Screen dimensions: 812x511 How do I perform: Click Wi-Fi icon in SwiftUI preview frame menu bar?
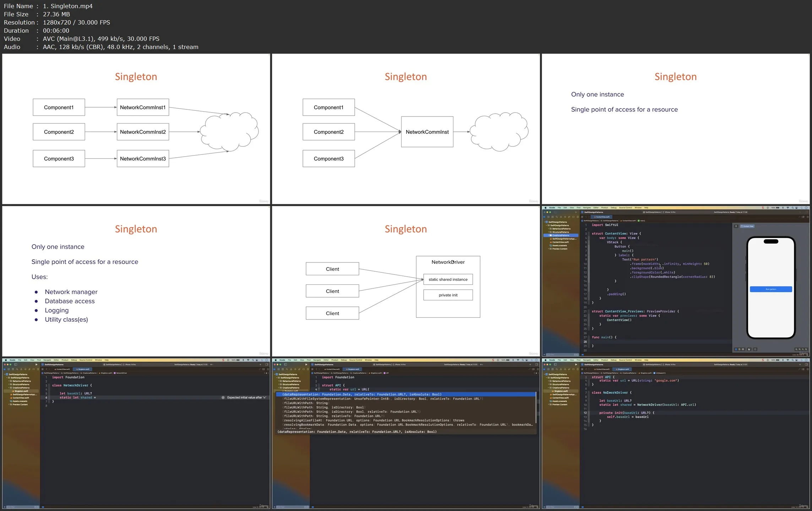[788, 208]
